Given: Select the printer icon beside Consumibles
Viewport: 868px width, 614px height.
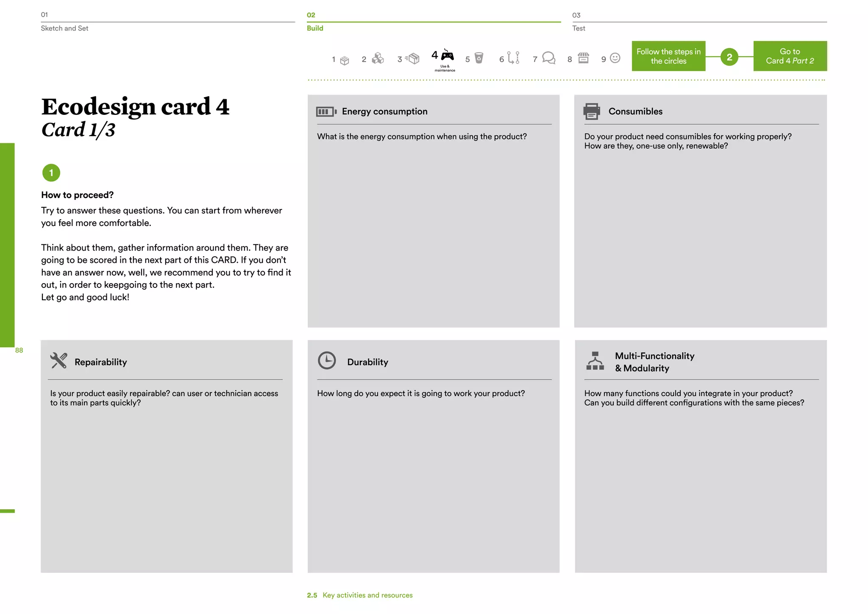Looking at the screenshot, I should click(592, 111).
